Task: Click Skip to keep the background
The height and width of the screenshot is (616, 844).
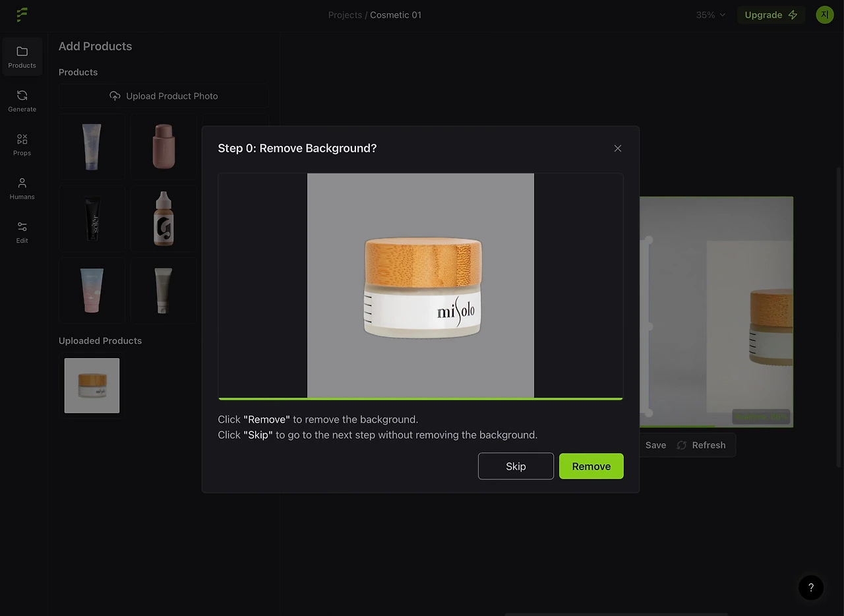Action: tap(516, 466)
